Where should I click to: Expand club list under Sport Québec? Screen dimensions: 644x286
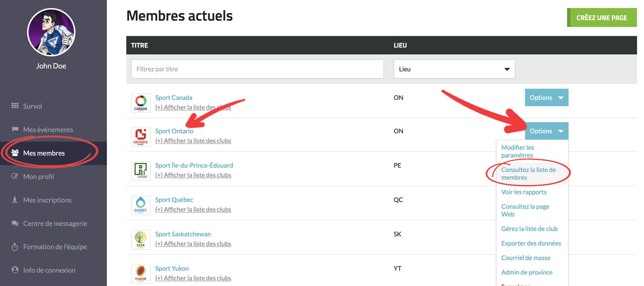click(x=193, y=210)
